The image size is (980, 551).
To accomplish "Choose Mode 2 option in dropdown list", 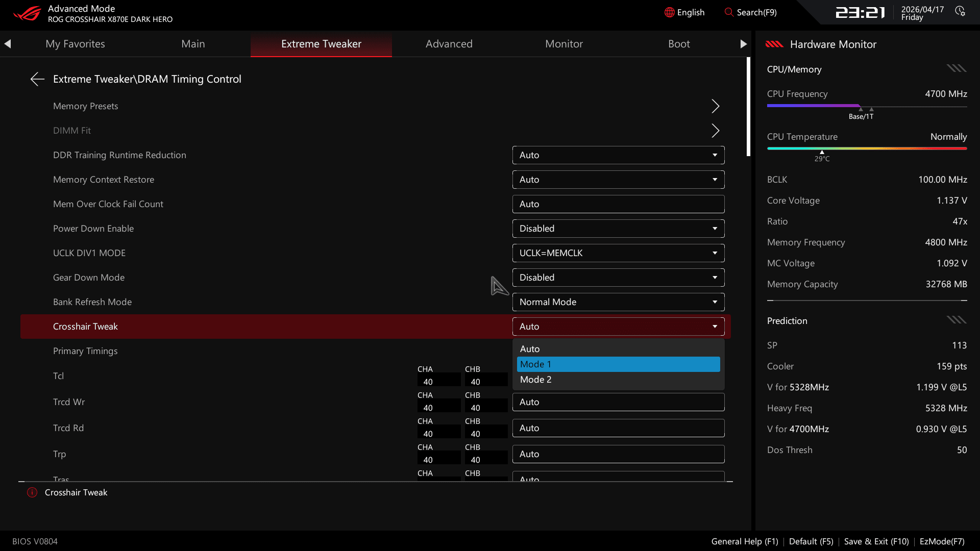I will coord(618,380).
